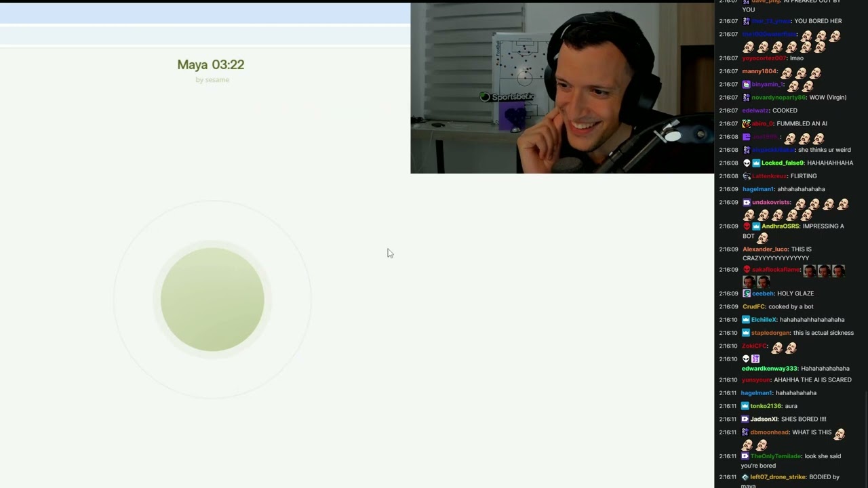Click the badge beside Lattenkreuz

click(x=746, y=176)
